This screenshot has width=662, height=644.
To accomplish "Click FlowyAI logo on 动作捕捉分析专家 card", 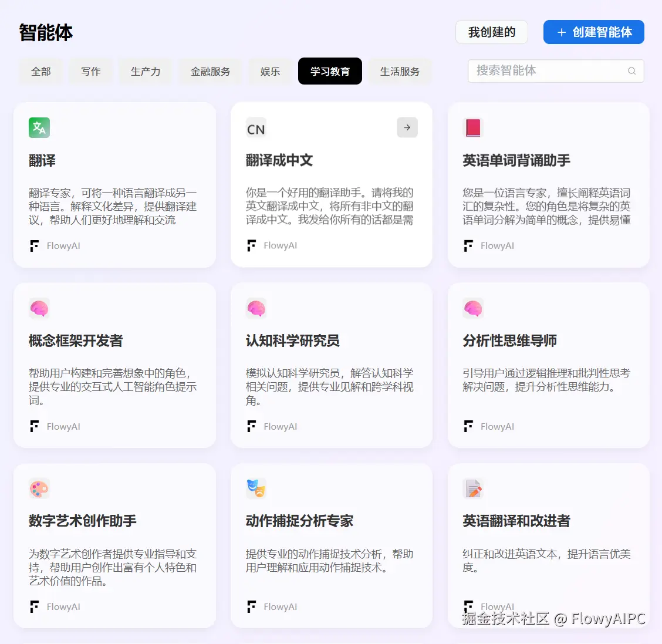I will click(251, 607).
